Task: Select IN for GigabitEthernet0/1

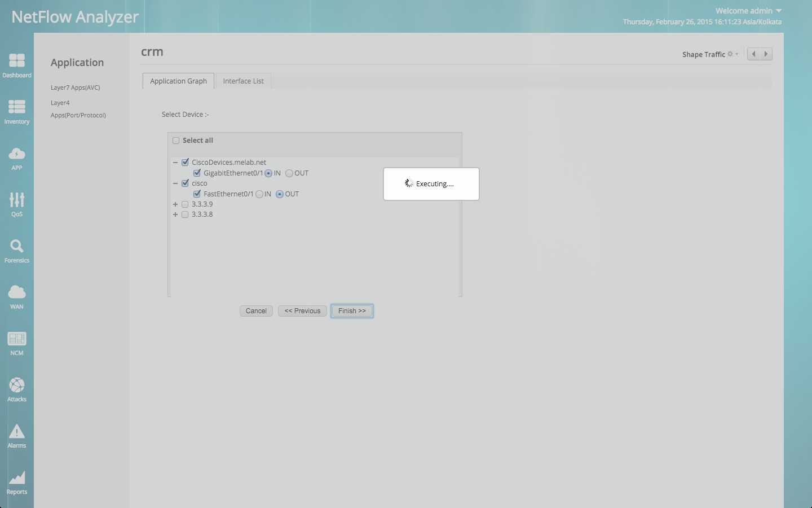Action: (x=268, y=173)
